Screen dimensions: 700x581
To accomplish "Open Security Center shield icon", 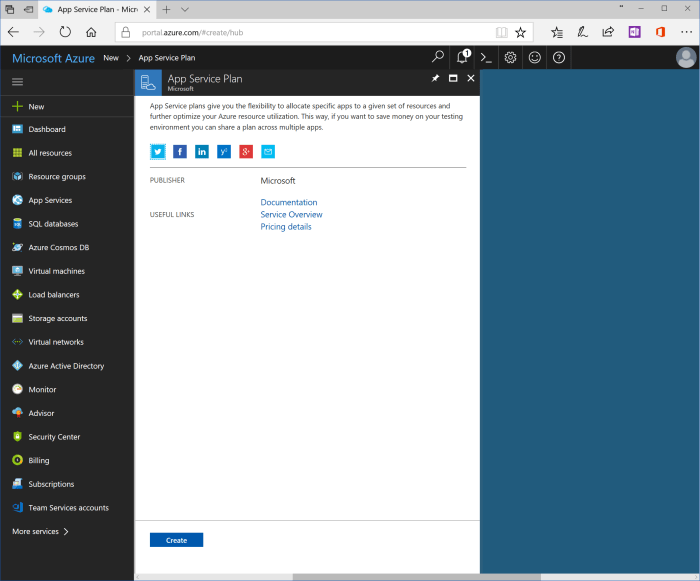I will [x=17, y=437].
